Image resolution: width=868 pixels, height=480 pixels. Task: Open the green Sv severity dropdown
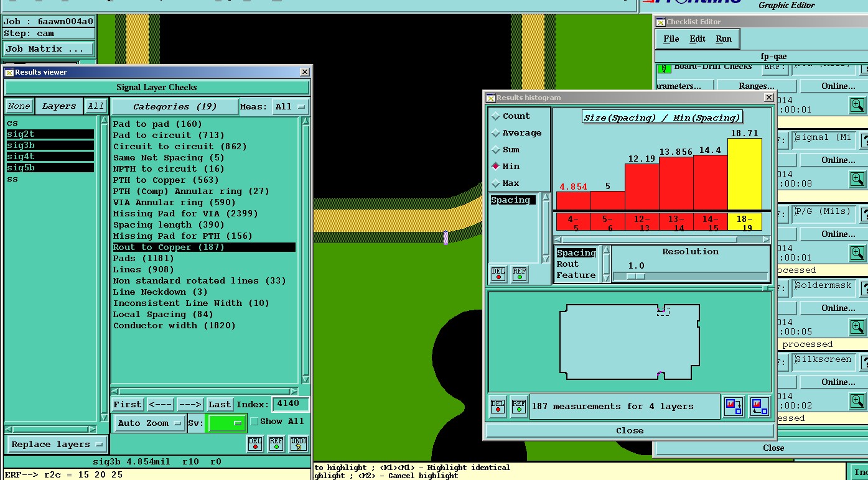point(226,423)
